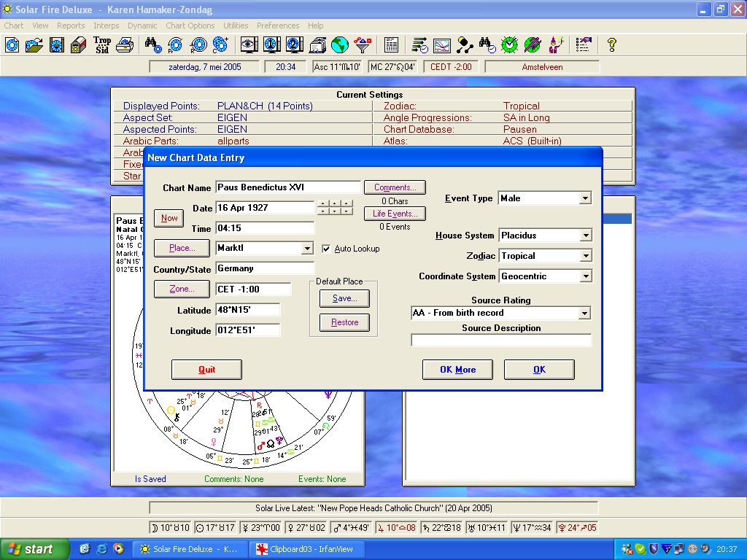The width and height of the screenshot is (747, 560).
Task: Click the yellow question mark help icon
Action: 611,45
